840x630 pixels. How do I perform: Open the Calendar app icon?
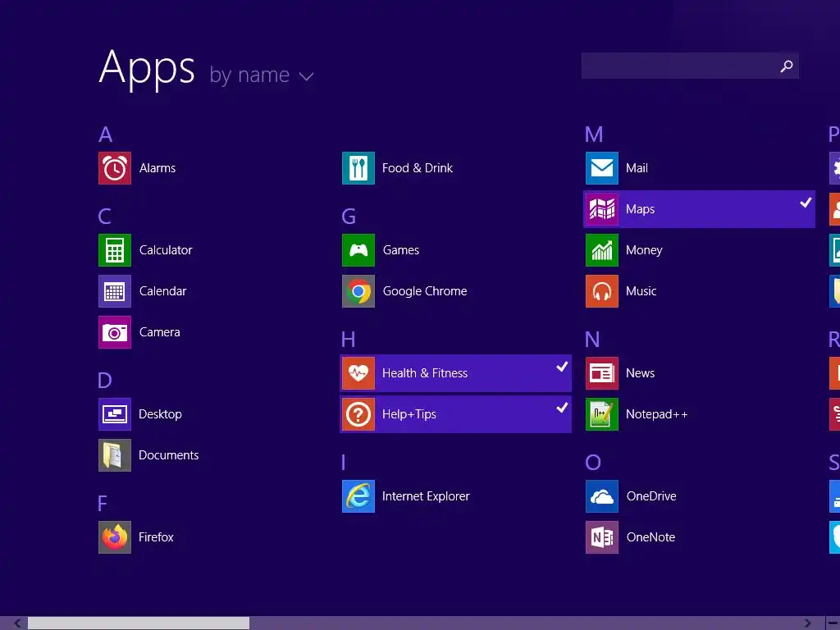[x=115, y=291]
